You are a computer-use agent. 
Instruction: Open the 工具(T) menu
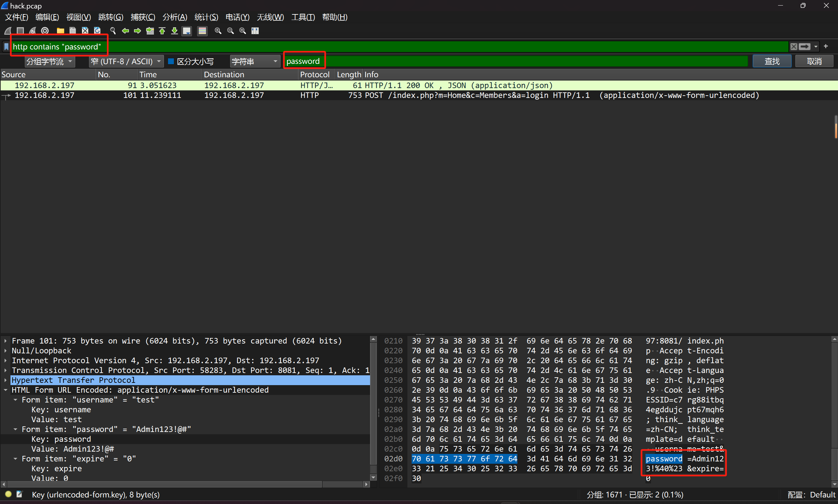tap(303, 17)
